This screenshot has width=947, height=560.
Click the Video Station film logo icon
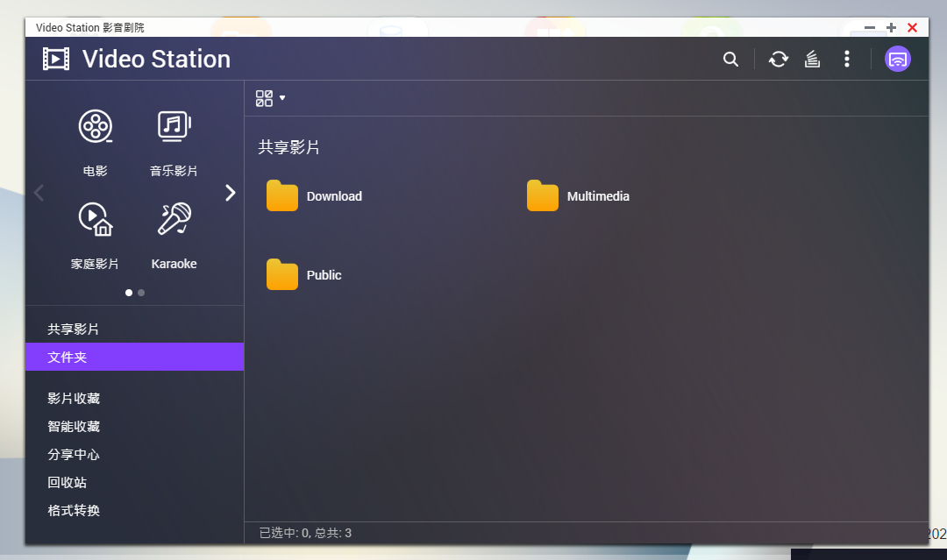point(56,59)
